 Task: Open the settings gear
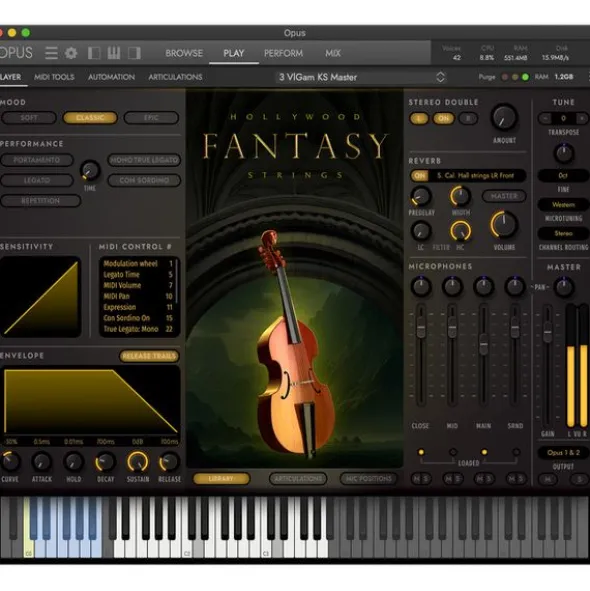click(x=71, y=53)
